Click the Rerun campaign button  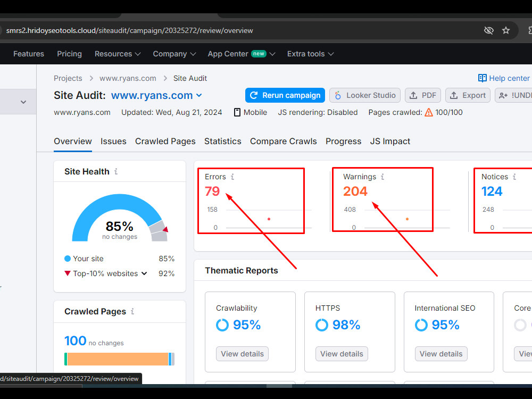coord(285,95)
